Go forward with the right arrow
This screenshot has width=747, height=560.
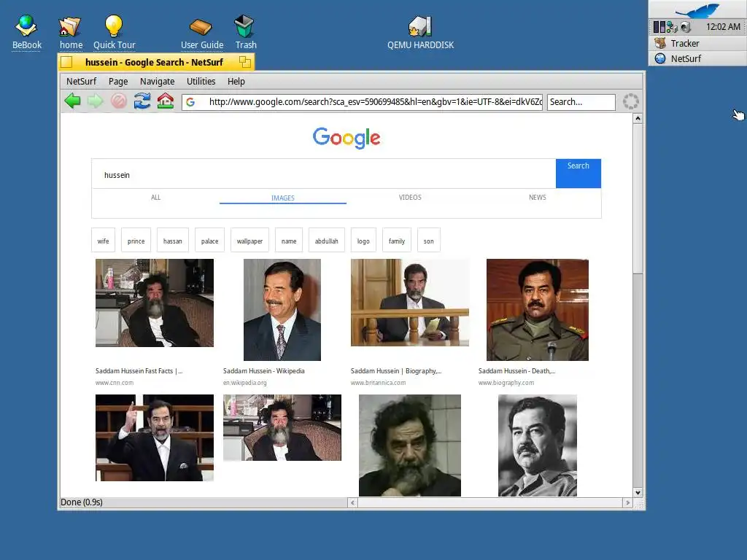click(96, 101)
